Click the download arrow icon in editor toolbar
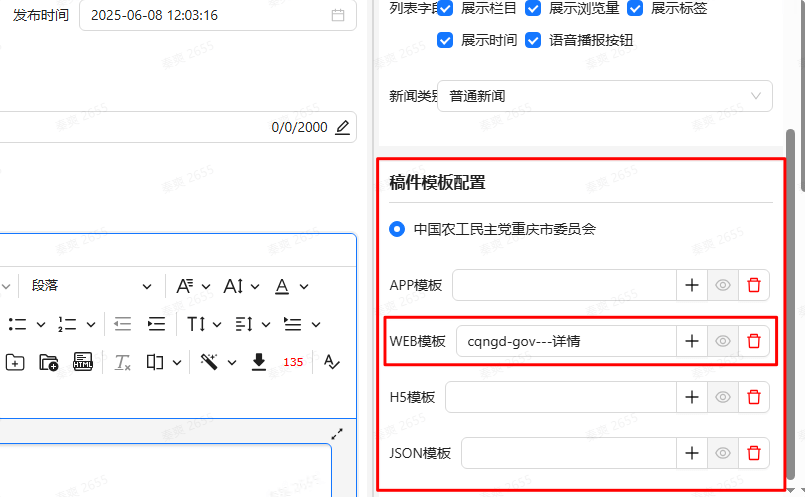805x497 pixels. pos(258,361)
